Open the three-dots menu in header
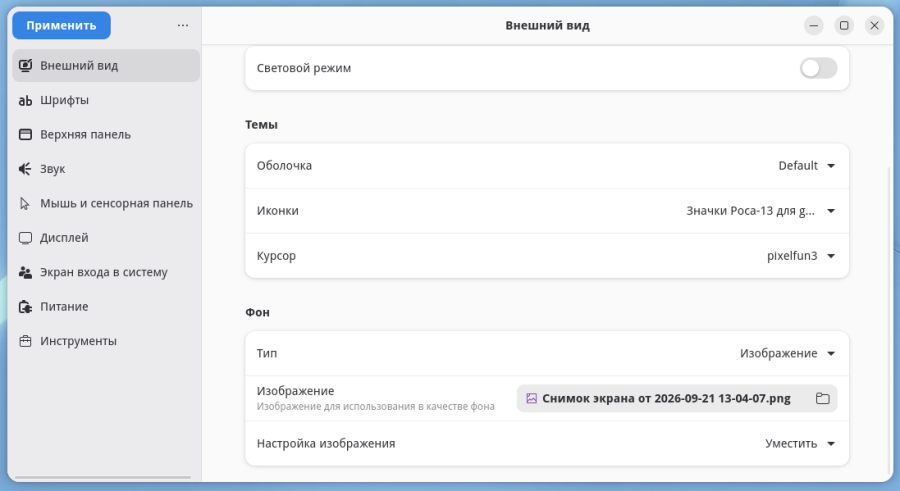The height and width of the screenshot is (491, 900). tap(183, 26)
